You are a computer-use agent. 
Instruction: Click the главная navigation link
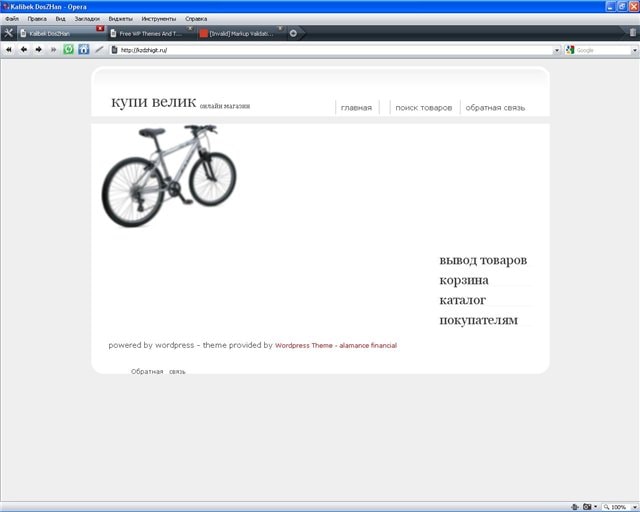pyautogui.click(x=356, y=108)
